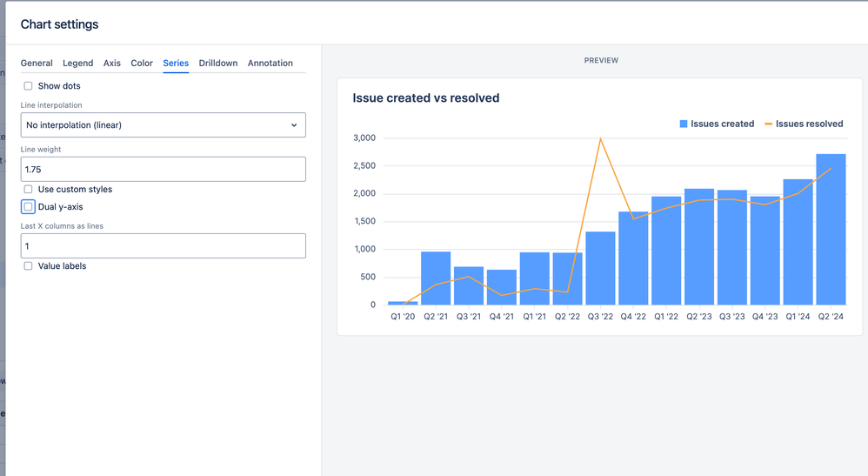Viewport: 868px width, 476px height.
Task: Open the Line interpolation dropdown
Action: (x=164, y=125)
